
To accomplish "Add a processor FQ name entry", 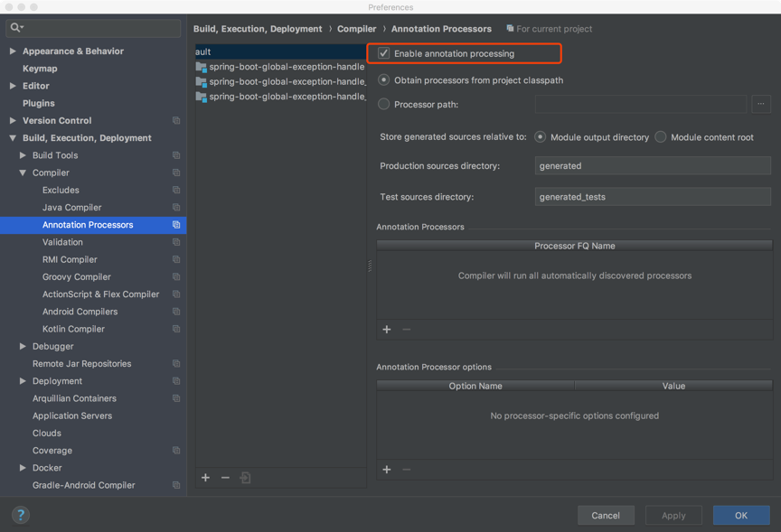I will click(x=387, y=330).
